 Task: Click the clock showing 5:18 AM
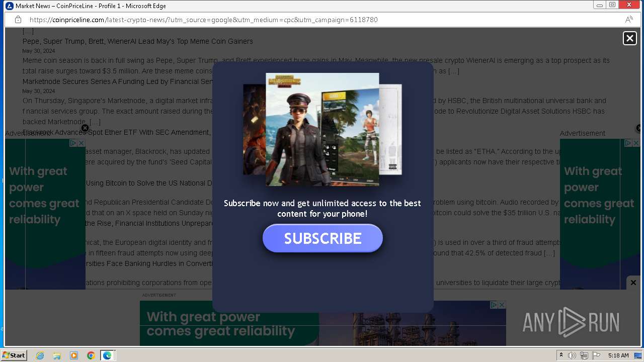coord(618,355)
